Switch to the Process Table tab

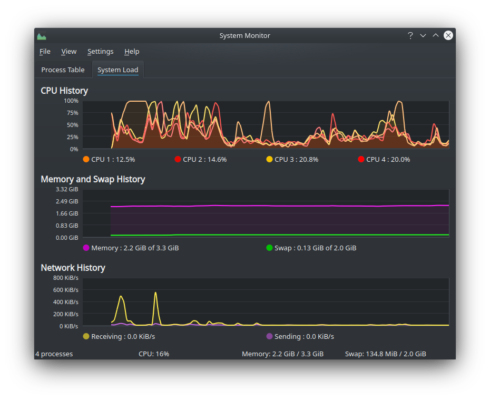tap(63, 70)
